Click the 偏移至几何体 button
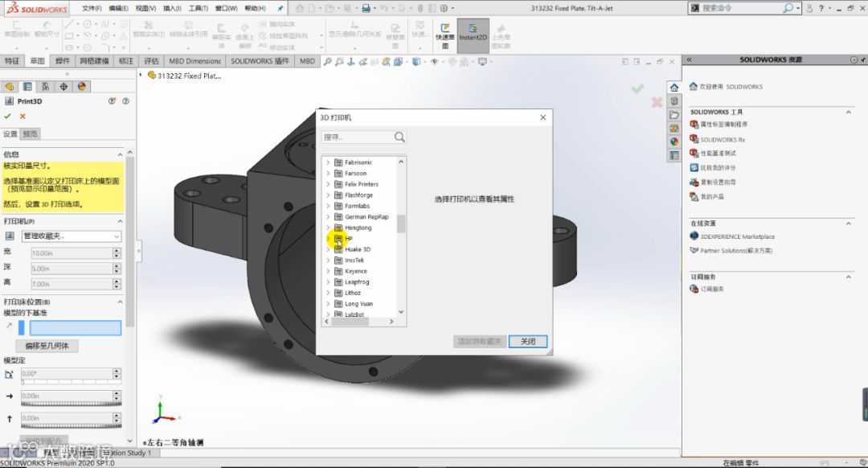 (47, 346)
